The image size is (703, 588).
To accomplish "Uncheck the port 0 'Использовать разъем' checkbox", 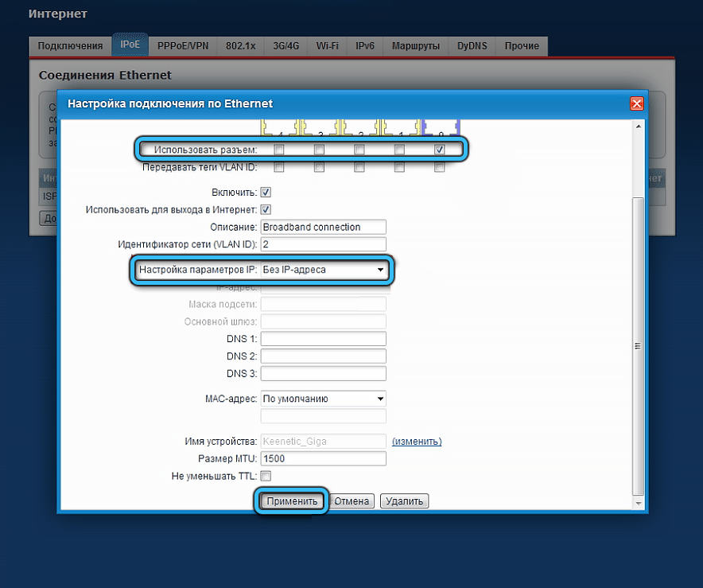I will pyautogui.click(x=439, y=150).
